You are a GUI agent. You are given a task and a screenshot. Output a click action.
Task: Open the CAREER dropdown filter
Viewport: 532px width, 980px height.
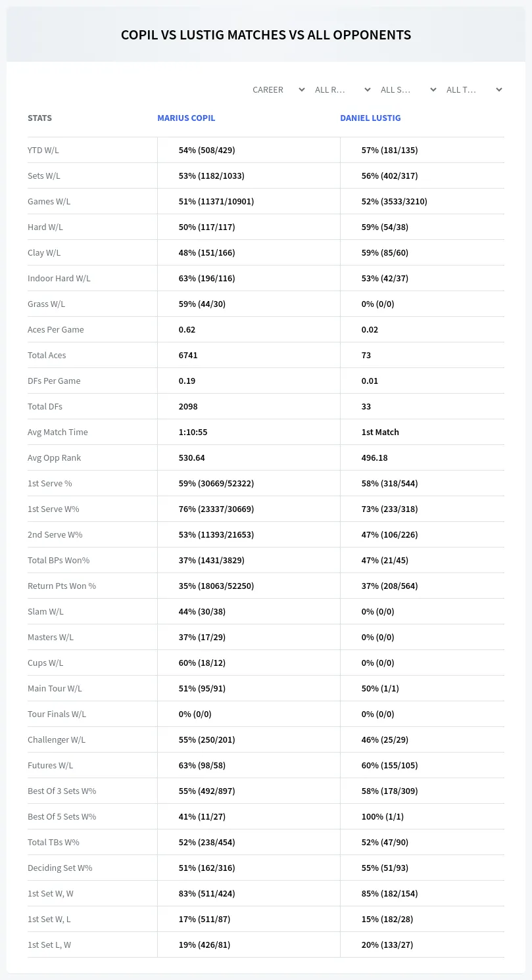tap(278, 89)
